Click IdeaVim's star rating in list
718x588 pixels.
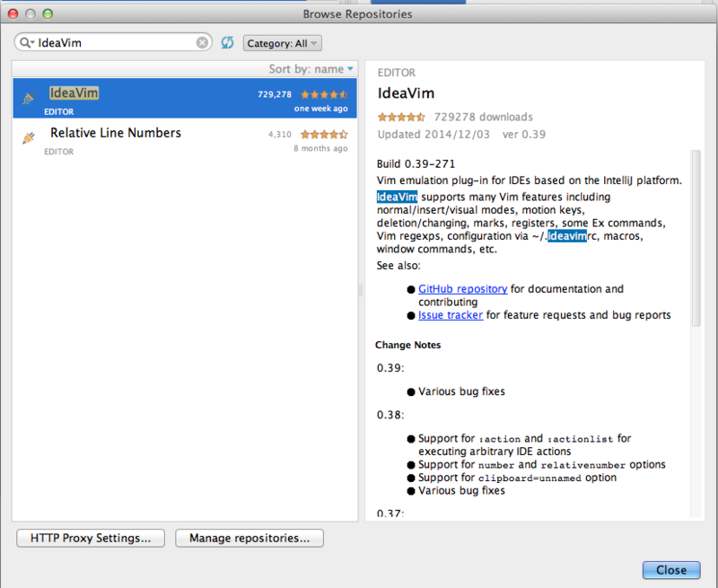click(x=324, y=94)
